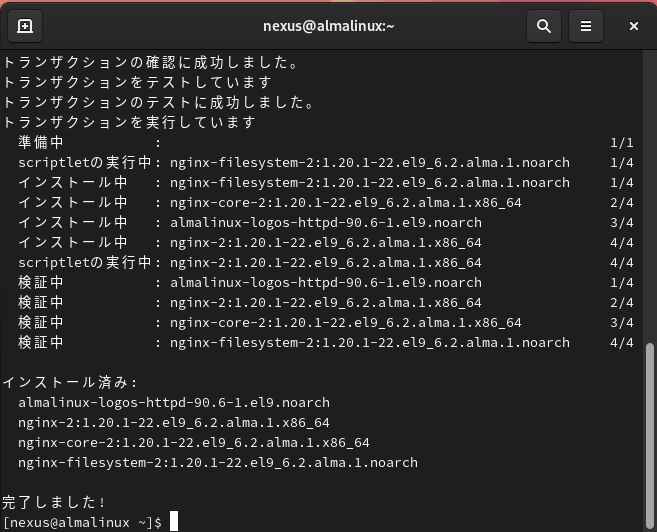Viewport: 657px width, 532px height.
Task: Click the nexus@almalinux:~ window title
Action: (x=327, y=26)
